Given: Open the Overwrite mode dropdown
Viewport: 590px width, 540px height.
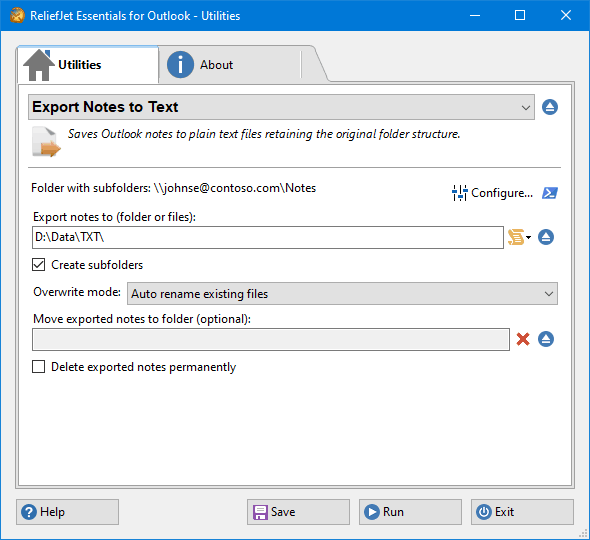Looking at the screenshot, I should pos(342,294).
